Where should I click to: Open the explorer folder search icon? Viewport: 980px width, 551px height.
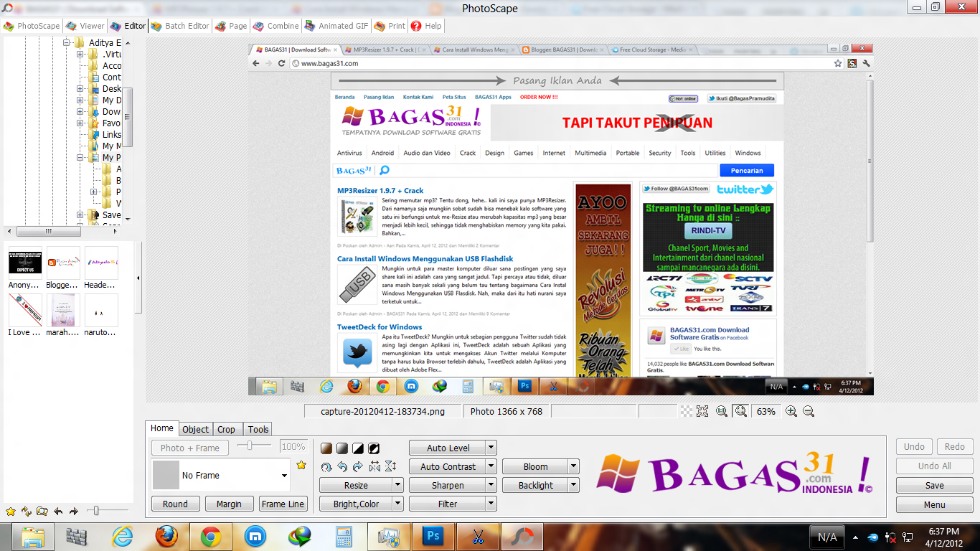pyautogui.click(x=42, y=512)
